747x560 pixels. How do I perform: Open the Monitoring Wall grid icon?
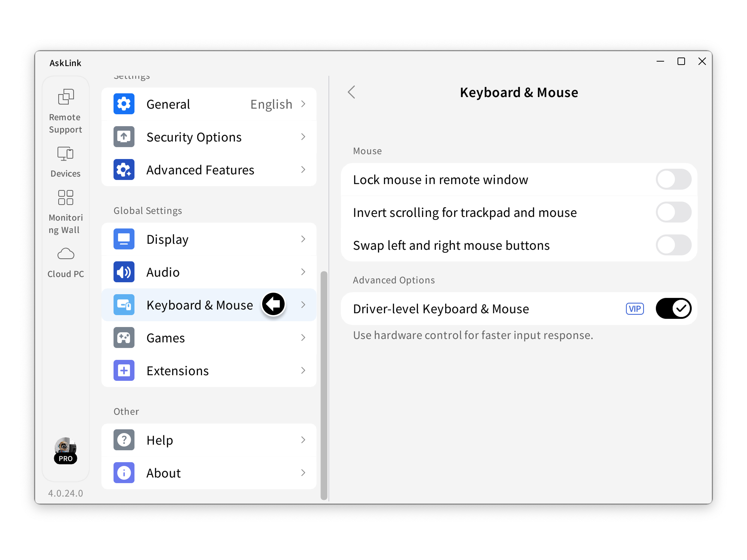(65, 197)
